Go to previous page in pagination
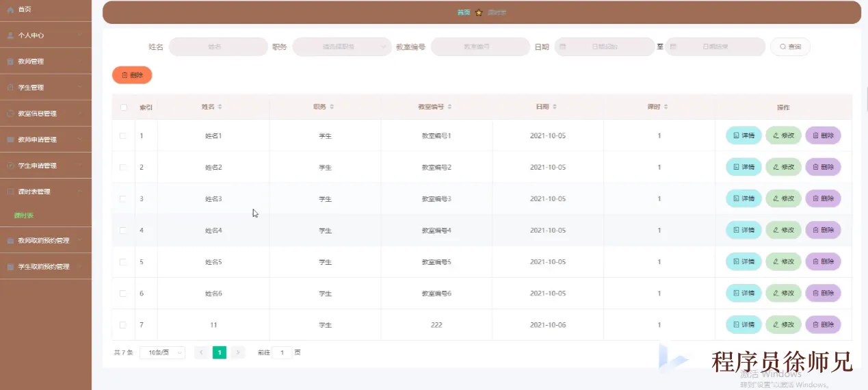 201,352
